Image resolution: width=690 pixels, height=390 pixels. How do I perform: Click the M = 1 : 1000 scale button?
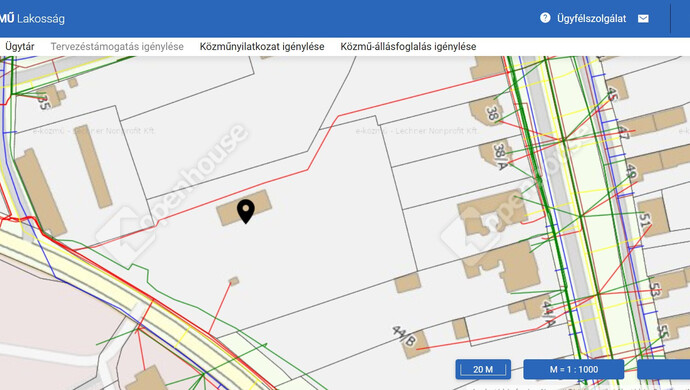click(574, 369)
